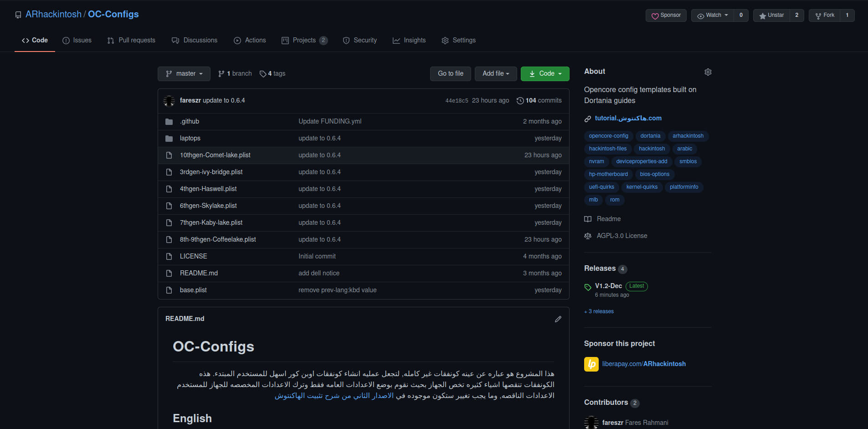Image resolution: width=868 pixels, height=429 pixels.
Task: Toggle the Unstar button
Action: (x=771, y=16)
